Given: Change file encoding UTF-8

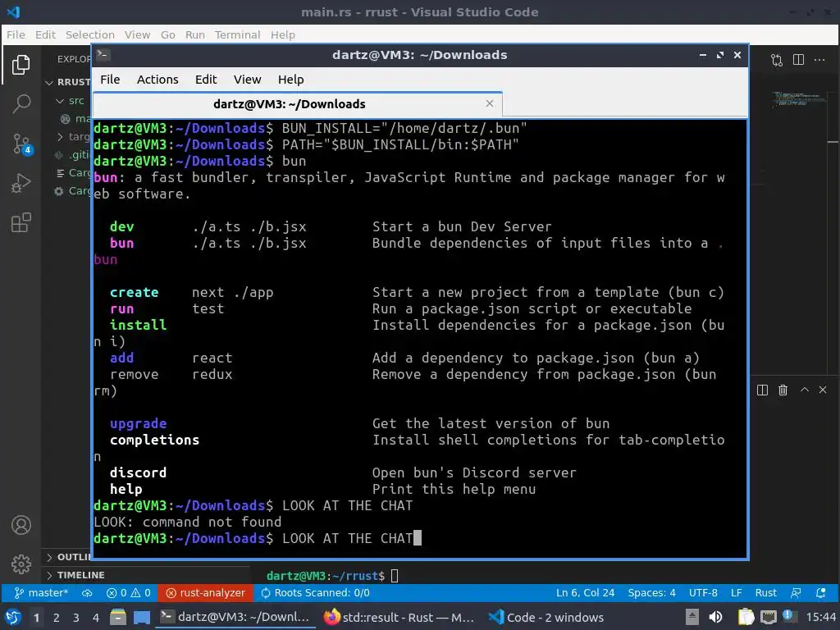Looking at the screenshot, I should point(703,592).
